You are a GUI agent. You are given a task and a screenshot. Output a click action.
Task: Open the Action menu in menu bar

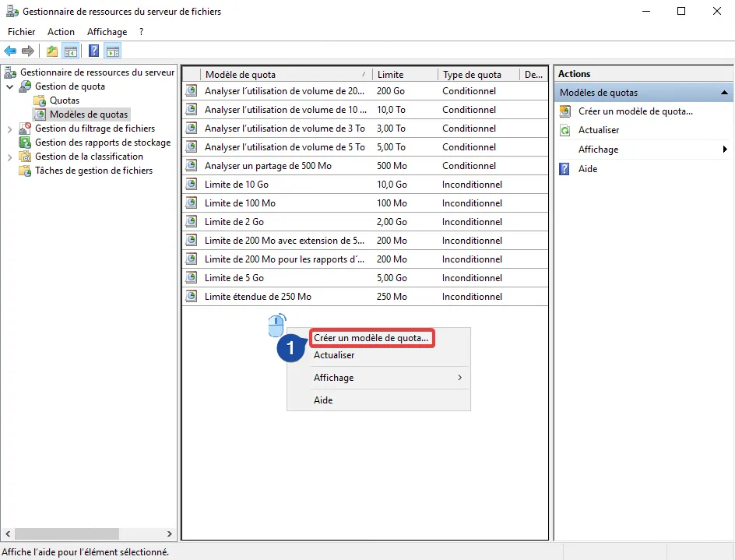coord(61,32)
